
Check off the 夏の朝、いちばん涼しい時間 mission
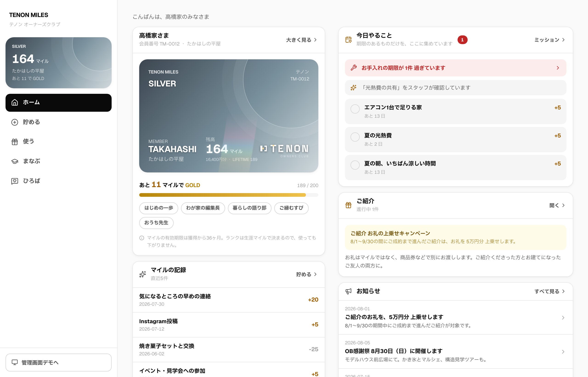tap(355, 165)
